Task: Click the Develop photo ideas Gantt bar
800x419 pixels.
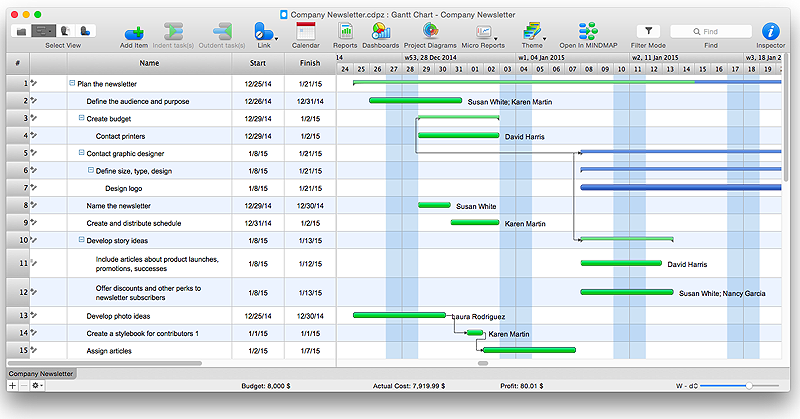Action: (x=399, y=315)
